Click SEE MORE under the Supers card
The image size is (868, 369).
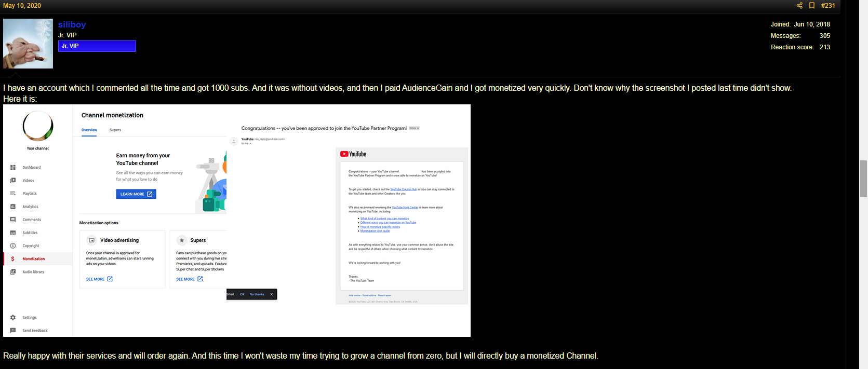[x=190, y=279]
